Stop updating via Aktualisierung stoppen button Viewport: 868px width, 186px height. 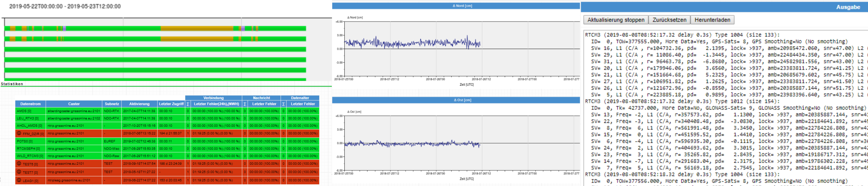[x=616, y=20]
